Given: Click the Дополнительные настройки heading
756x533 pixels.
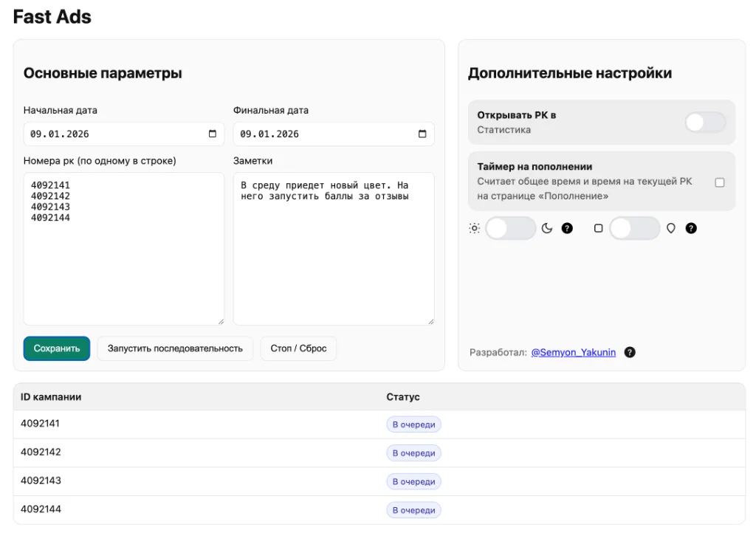Looking at the screenshot, I should click(570, 73).
